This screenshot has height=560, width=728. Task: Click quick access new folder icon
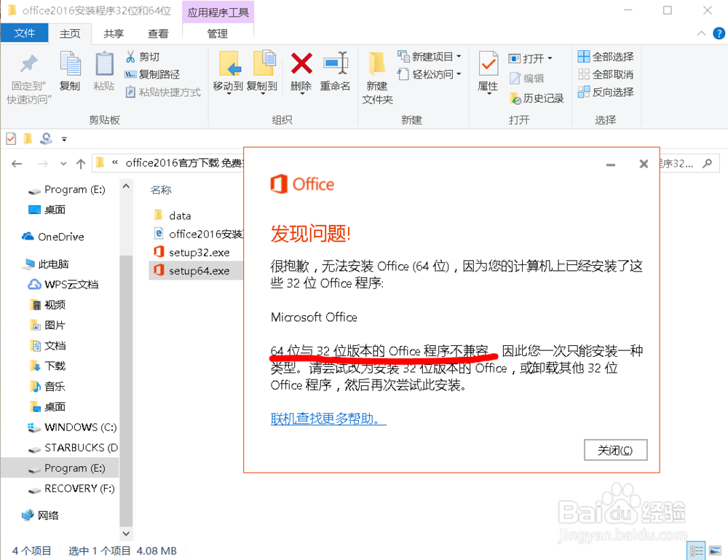[28, 138]
